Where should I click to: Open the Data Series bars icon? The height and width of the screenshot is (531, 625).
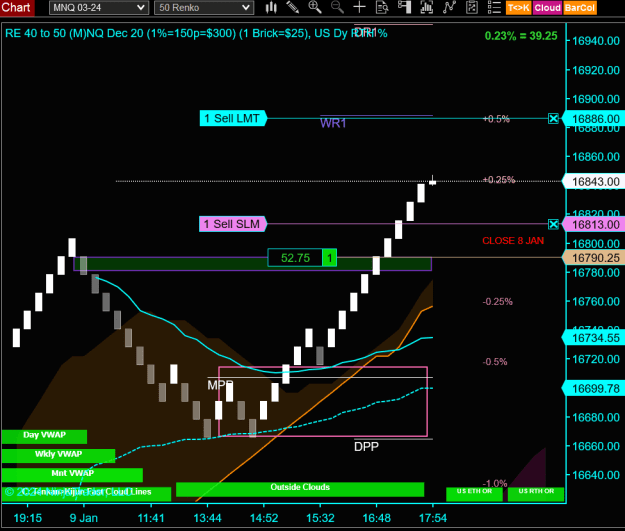click(426, 7)
